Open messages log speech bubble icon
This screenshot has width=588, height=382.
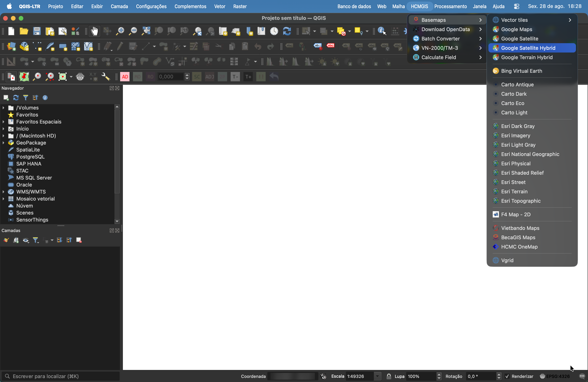[x=582, y=376]
